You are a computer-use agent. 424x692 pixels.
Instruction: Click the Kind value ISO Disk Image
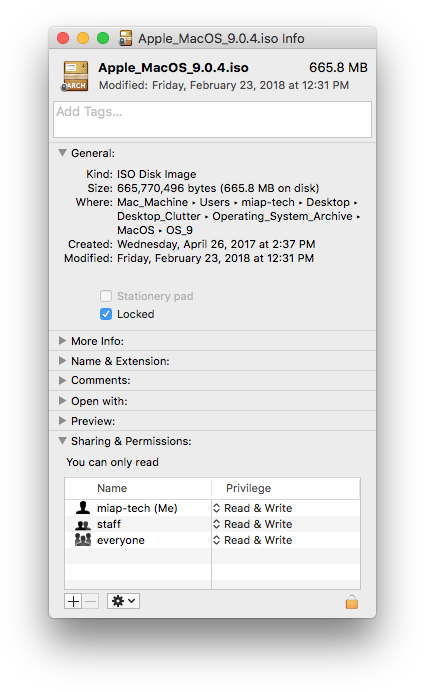coord(157,174)
